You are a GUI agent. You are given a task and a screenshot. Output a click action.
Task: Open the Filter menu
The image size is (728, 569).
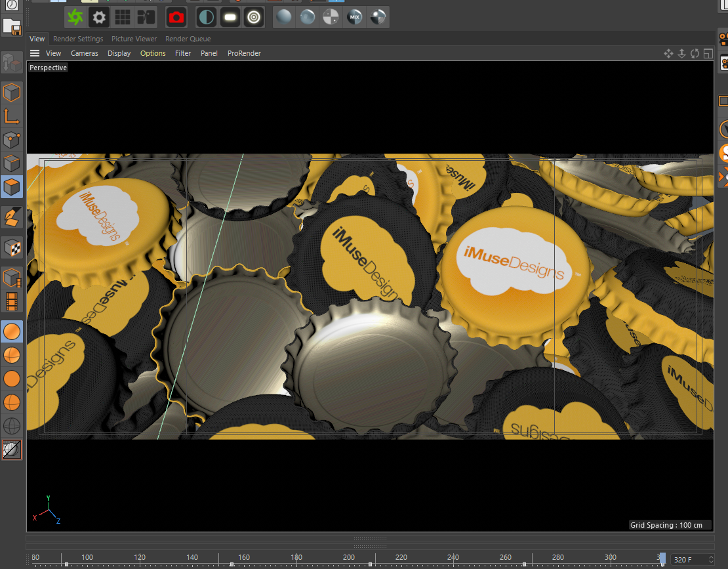click(183, 53)
